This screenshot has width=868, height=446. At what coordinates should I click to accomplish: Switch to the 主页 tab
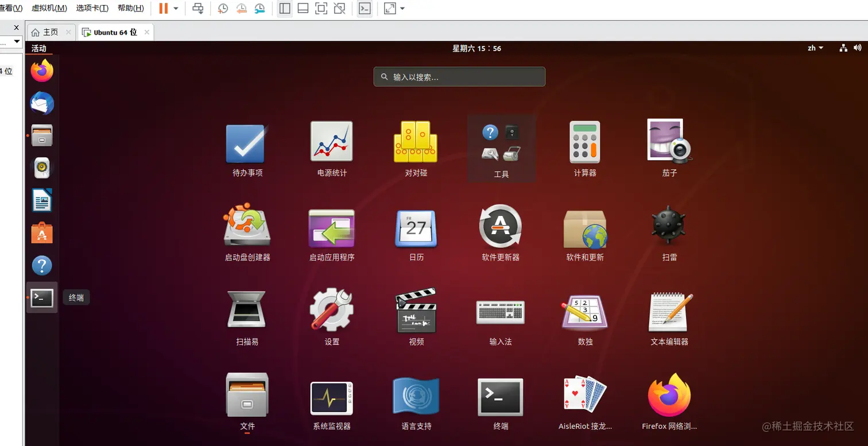(51, 32)
